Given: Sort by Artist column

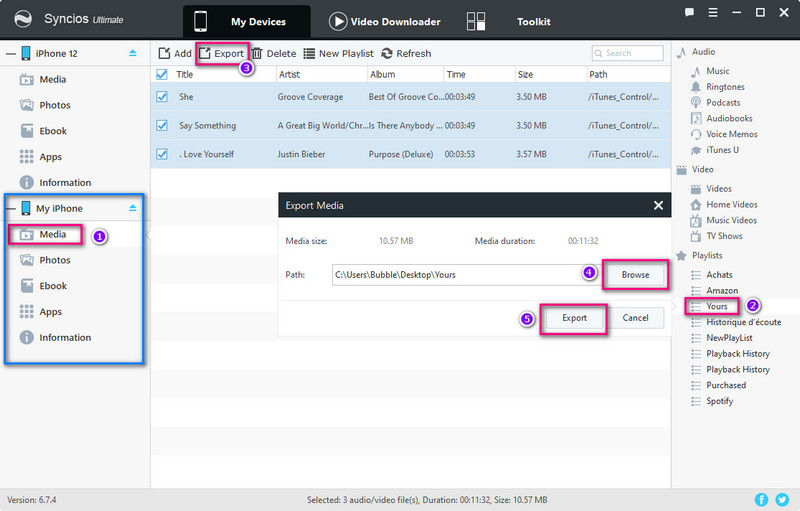Looking at the screenshot, I should click(289, 74).
